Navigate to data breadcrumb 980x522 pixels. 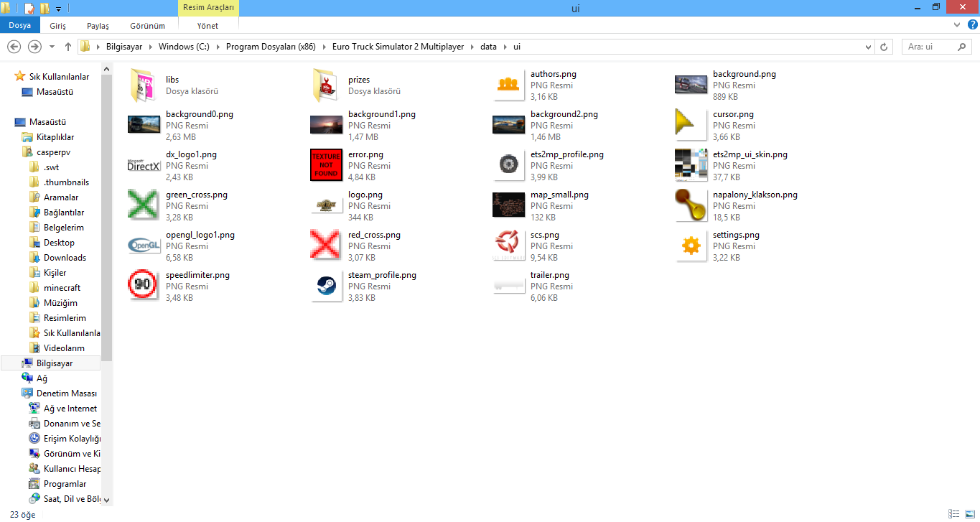(x=488, y=47)
